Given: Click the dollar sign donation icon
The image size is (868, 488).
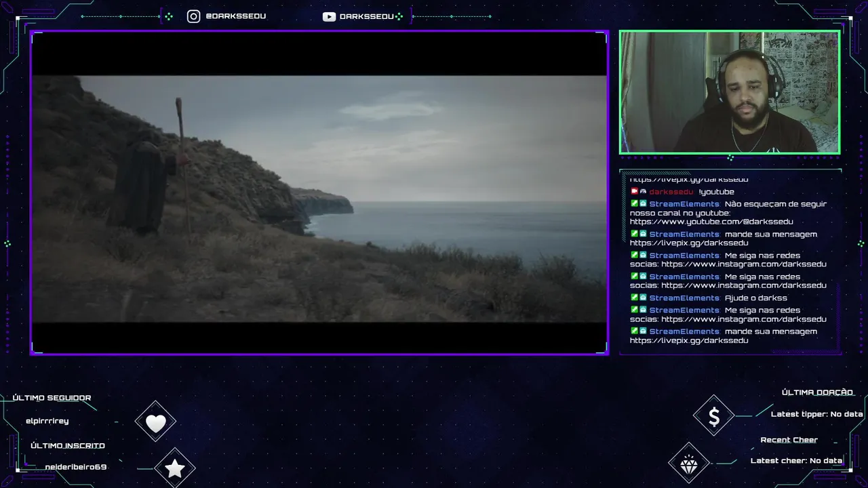Looking at the screenshot, I should pyautogui.click(x=714, y=417).
